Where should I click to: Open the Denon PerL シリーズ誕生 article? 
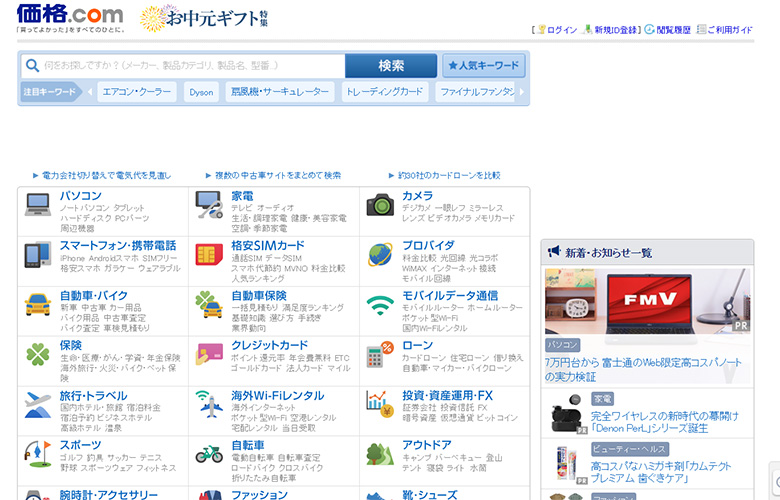point(665,422)
